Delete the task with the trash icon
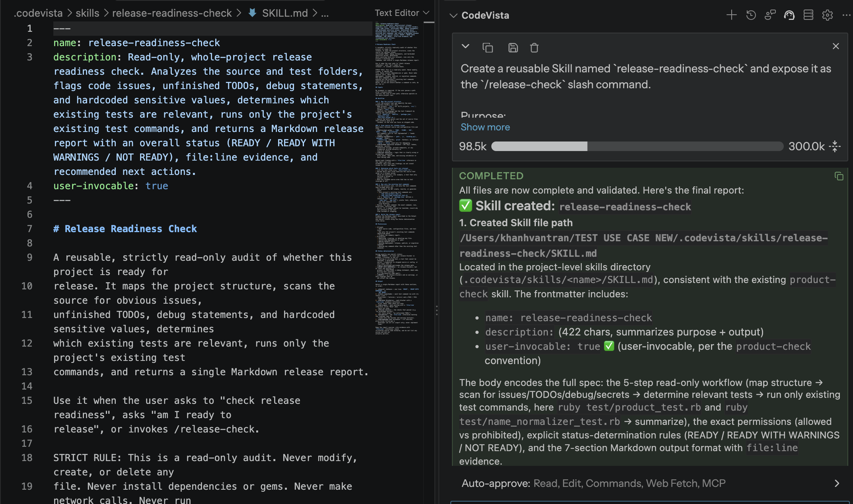The image size is (853, 504). coord(534,48)
